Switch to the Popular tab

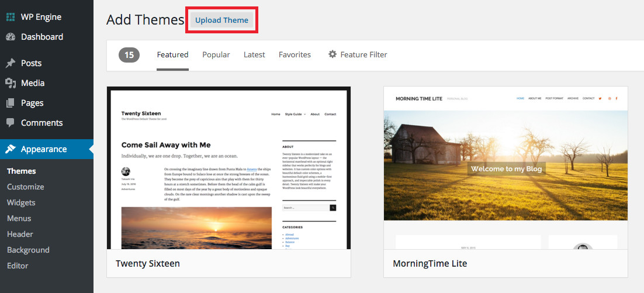(x=216, y=54)
